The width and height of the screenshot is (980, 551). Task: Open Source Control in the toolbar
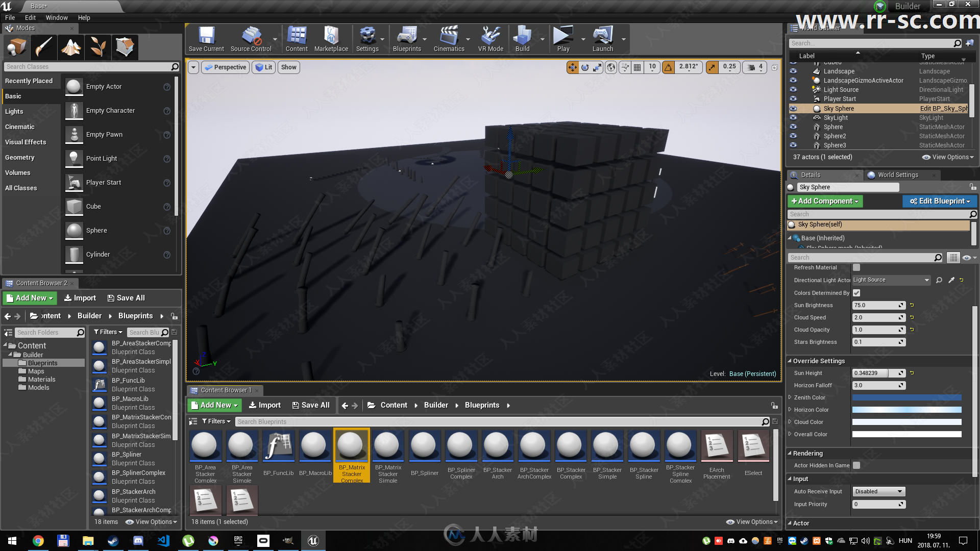251,39
